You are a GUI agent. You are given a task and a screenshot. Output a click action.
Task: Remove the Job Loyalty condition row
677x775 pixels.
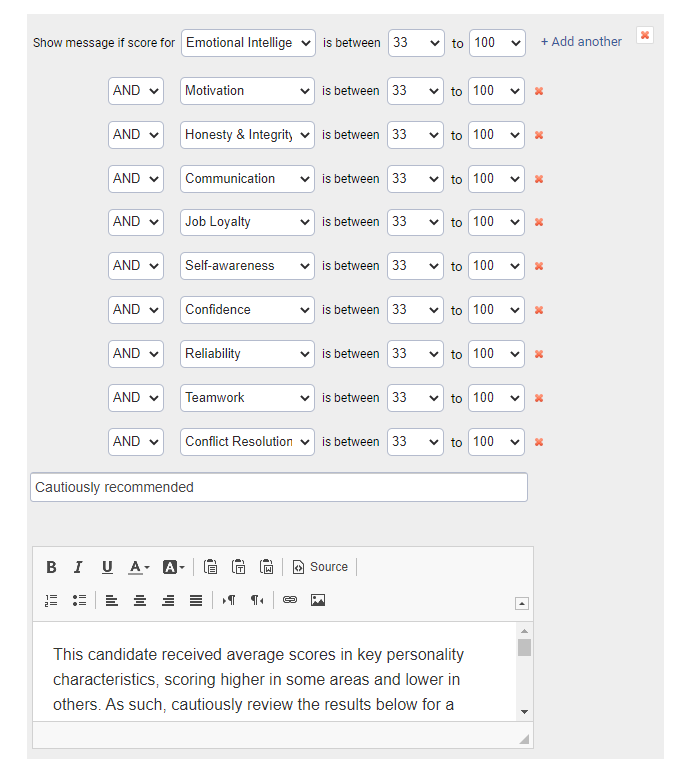point(539,222)
